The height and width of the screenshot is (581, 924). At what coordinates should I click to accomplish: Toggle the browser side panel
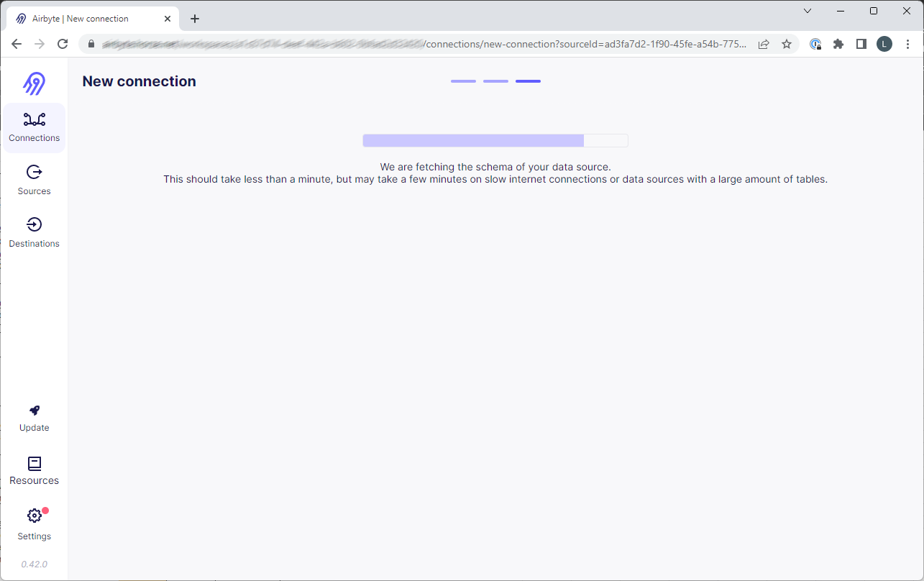point(861,44)
